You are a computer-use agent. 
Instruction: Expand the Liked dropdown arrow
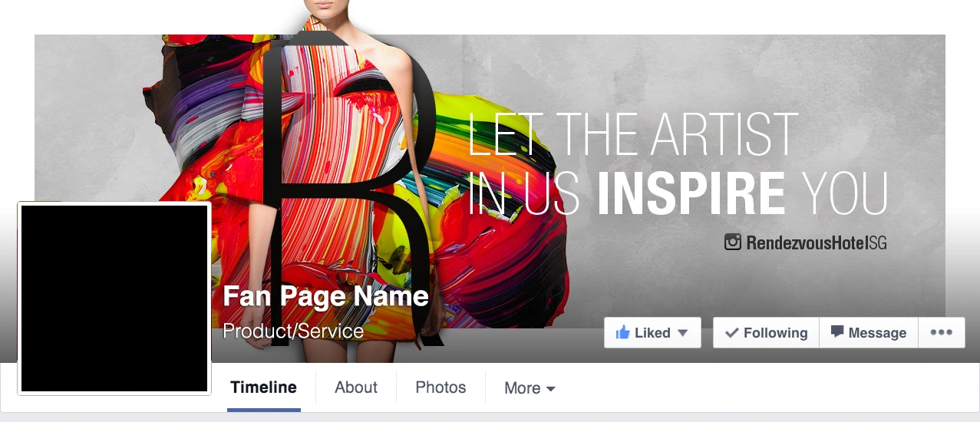click(x=682, y=333)
